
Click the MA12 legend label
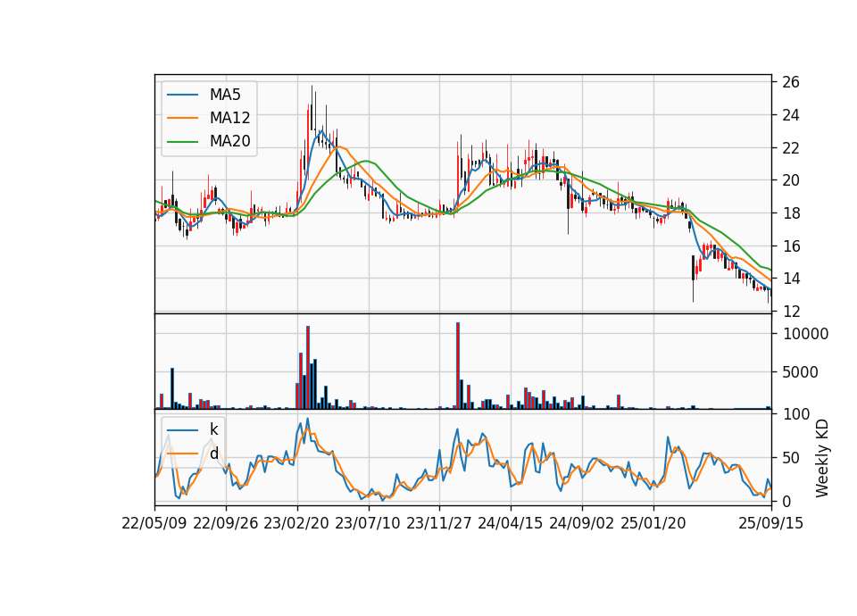point(229,118)
